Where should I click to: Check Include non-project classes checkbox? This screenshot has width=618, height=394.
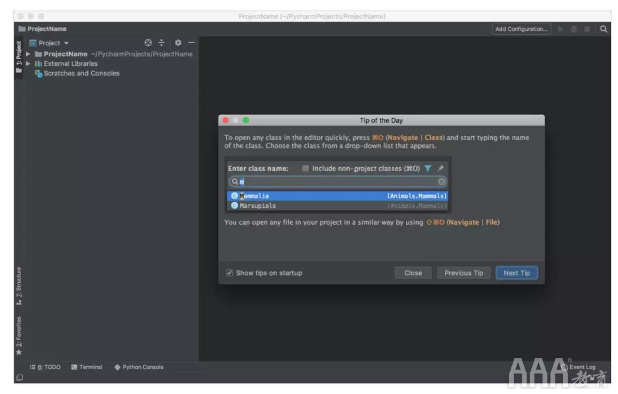click(x=305, y=169)
